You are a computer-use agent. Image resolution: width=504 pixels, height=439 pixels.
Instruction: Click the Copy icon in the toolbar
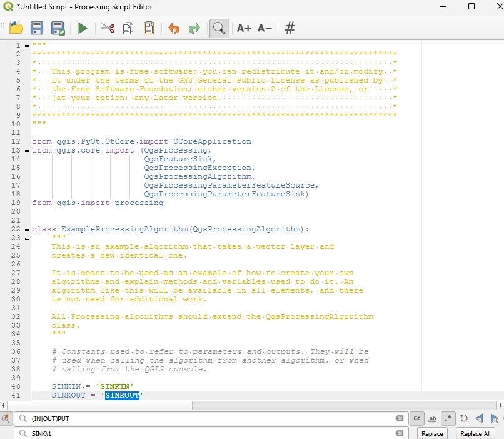[x=128, y=28]
